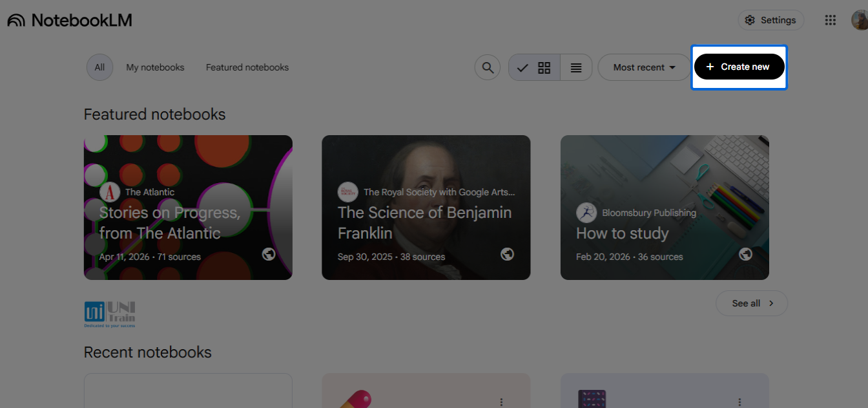Viewport: 868px width, 408px height.
Task: Click globe icon on How to study card
Action: (745, 254)
